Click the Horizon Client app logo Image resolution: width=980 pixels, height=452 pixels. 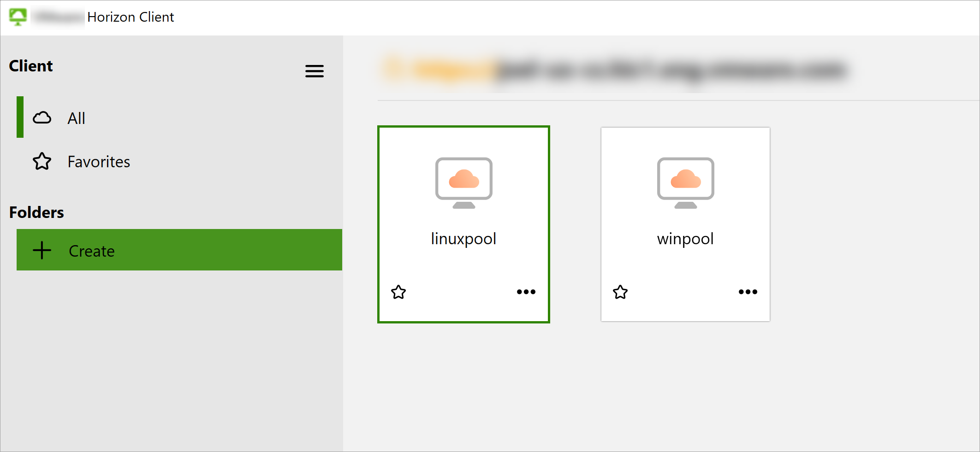click(x=18, y=17)
